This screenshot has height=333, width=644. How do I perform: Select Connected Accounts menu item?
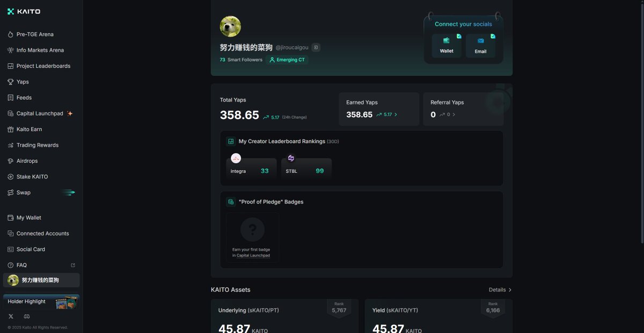(41, 234)
